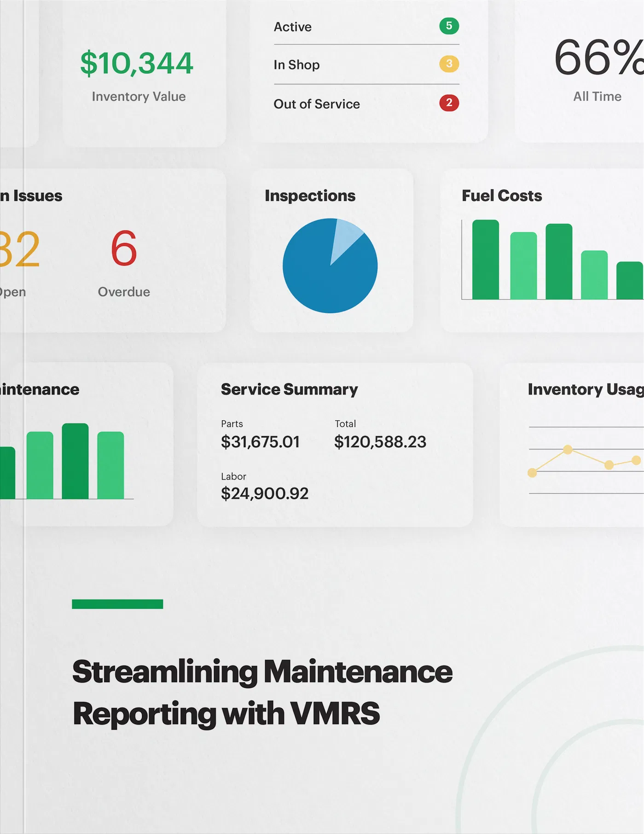
Task: Click the Total amount $120,588.23
Action: click(x=380, y=442)
